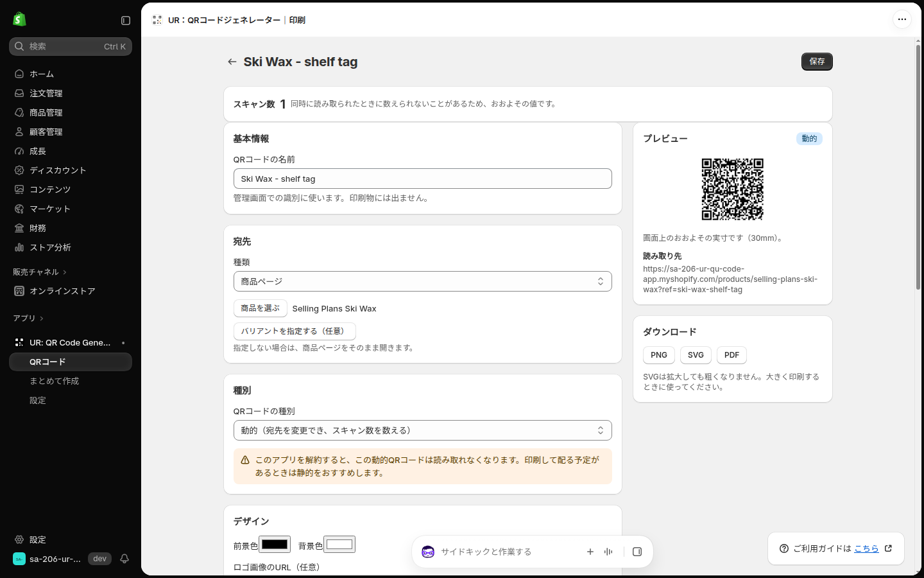Open the 種類 destination type dropdown
This screenshot has width=924, height=578.
[x=423, y=281]
